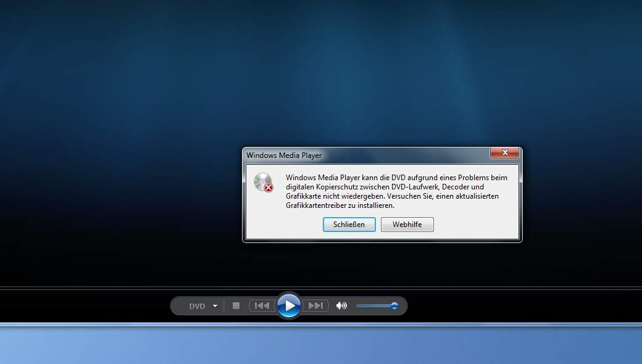The height and width of the screenshot is (364, 642).
Task: Click the speaker sound waves icon
Action: [x=344, y=305]
